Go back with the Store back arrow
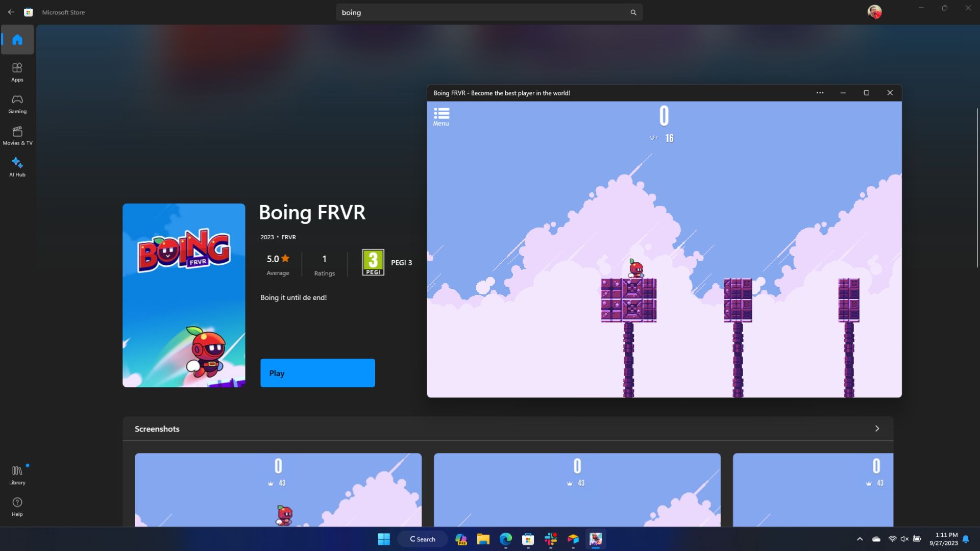Screen dimensions: 980x551 (x=11, y=12)
